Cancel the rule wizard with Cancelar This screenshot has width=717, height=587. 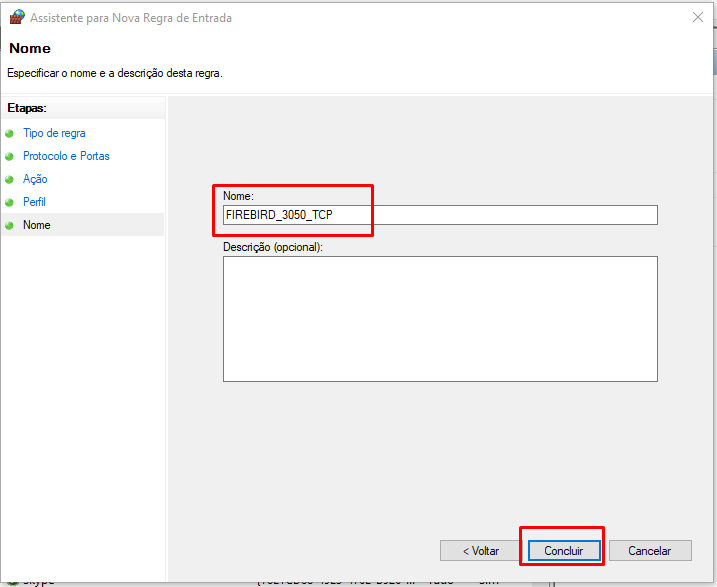pos(649,551)
